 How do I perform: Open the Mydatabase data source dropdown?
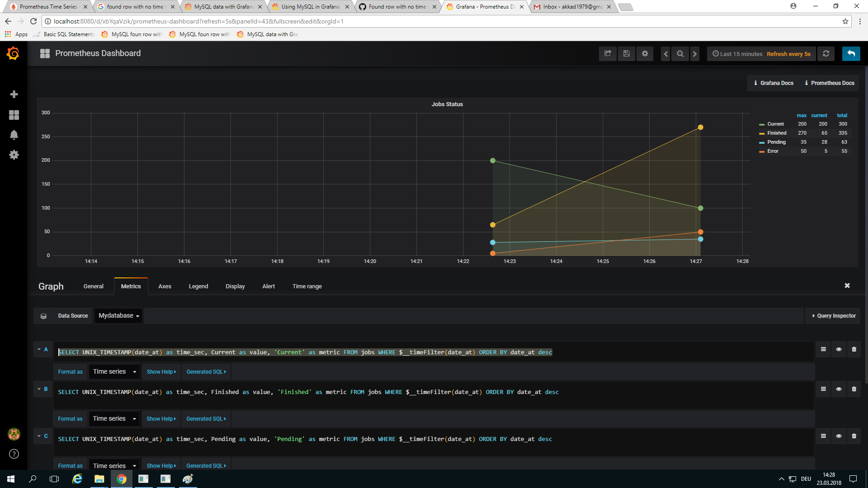pos(118,316)
